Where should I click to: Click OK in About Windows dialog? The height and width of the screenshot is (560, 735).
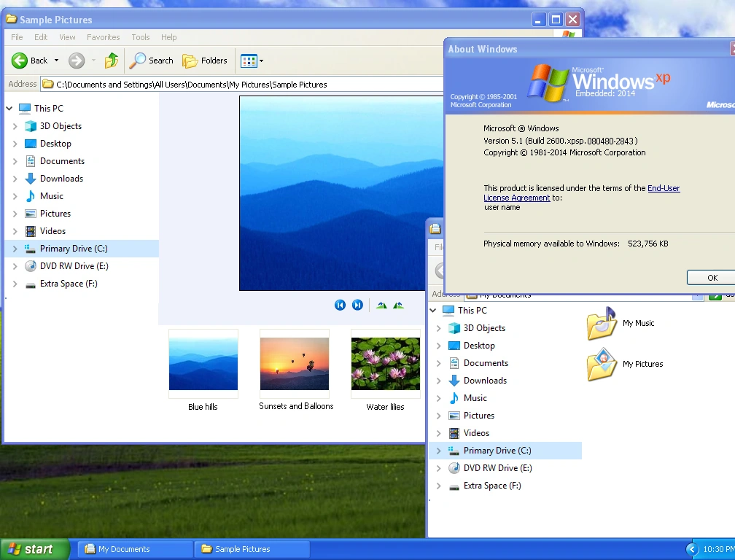click(x=712, y=278)
